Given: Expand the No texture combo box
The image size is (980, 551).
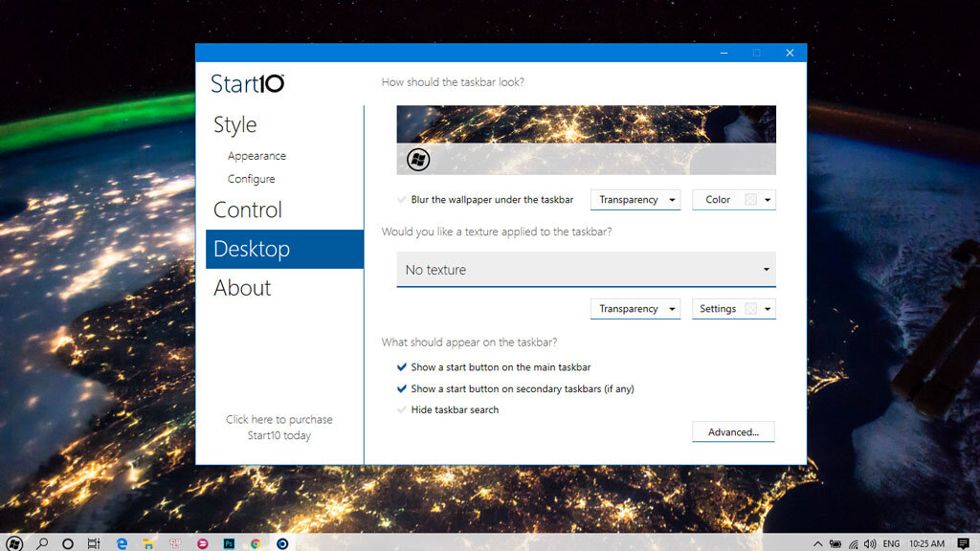Looking at the screenshot, I should click(x=587, y=269).
